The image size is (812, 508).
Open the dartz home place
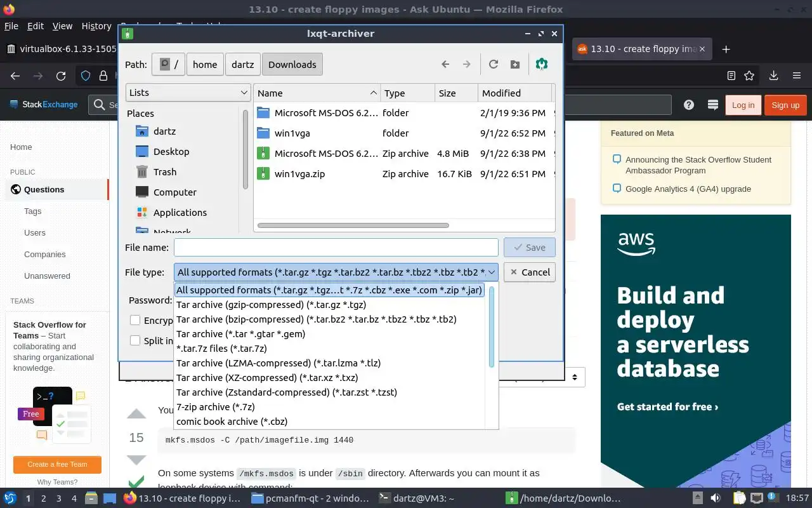tap(164, 131)
